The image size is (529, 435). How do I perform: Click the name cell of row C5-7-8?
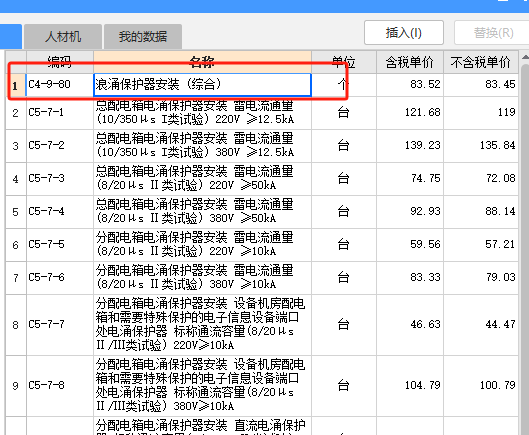[202, 386]
